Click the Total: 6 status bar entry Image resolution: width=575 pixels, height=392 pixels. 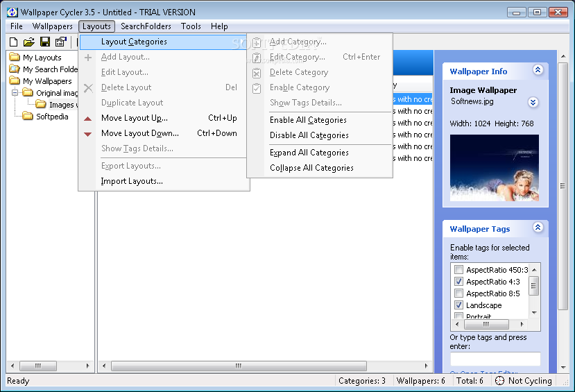pos(470,381)
